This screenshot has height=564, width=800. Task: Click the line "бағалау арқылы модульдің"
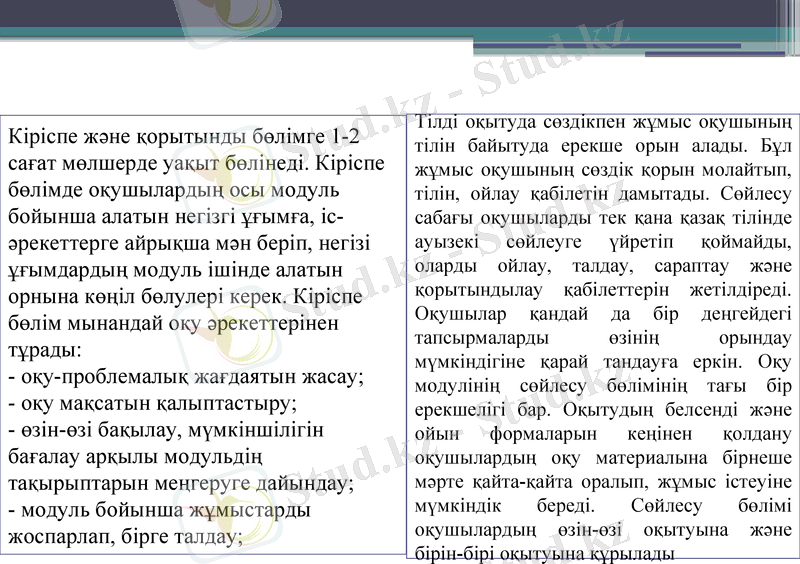pos(135,456)
